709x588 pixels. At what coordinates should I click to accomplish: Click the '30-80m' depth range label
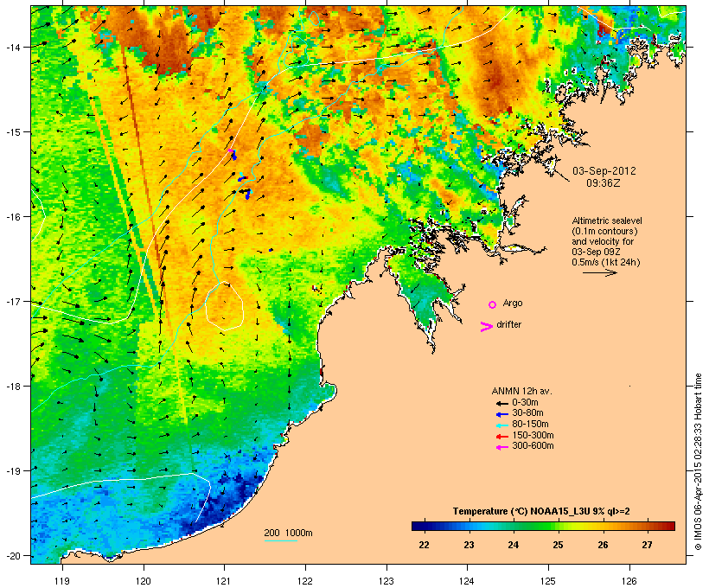pyautogui.click(x=527, y=413)
